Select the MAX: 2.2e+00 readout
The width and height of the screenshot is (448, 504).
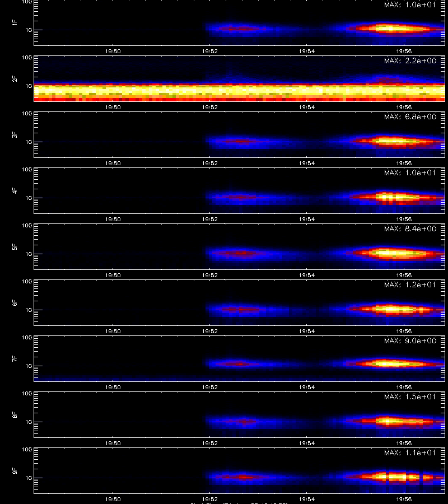[410, 60]
